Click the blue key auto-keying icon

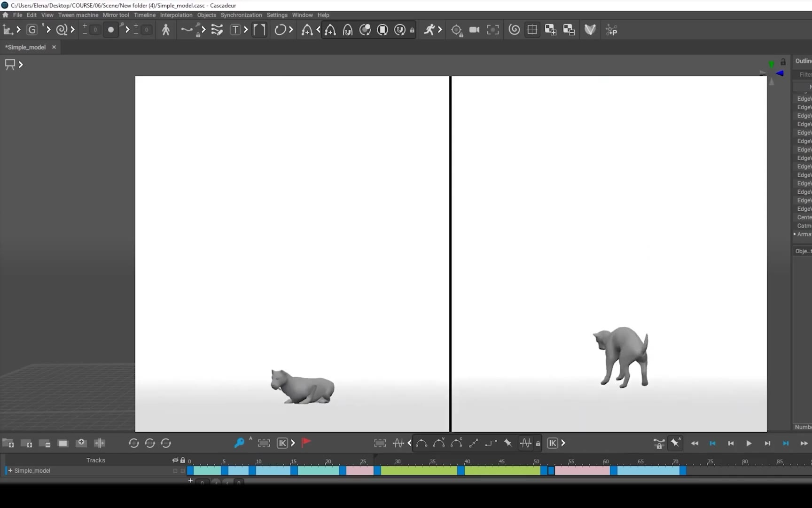239,443
